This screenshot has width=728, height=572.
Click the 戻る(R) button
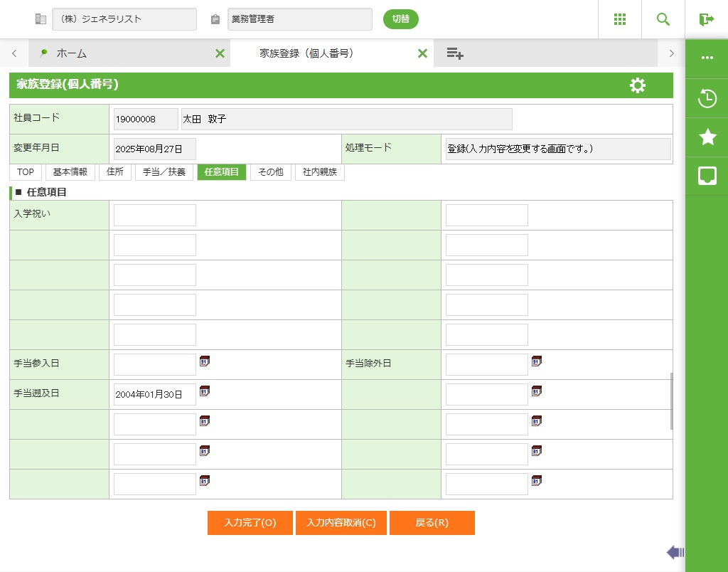point(432,523)
